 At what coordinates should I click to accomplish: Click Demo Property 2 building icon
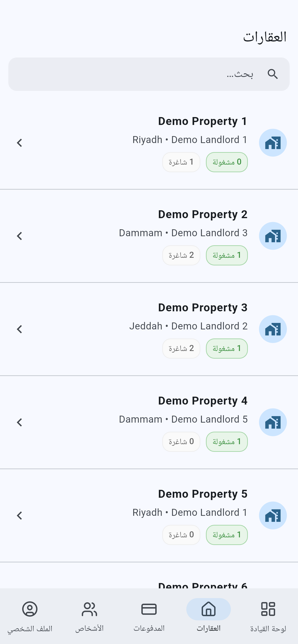pyautogui.click(x=273, y=236)
